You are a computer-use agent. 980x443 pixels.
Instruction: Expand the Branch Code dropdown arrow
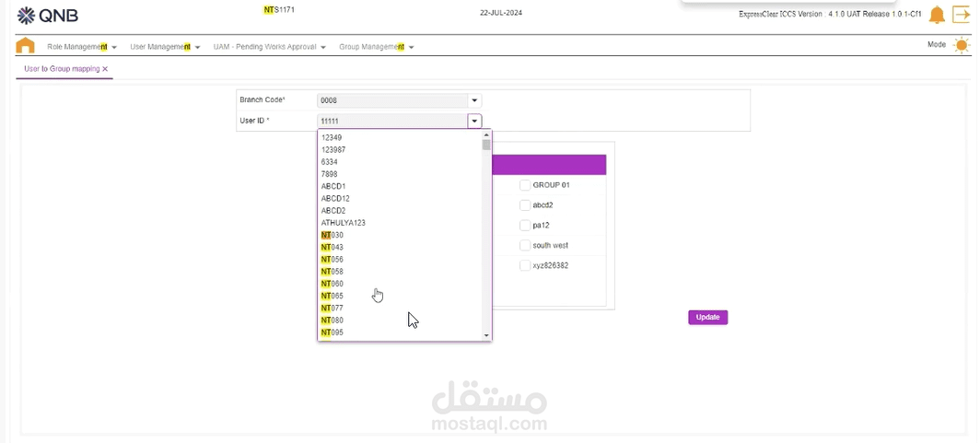tap(474, 100)
